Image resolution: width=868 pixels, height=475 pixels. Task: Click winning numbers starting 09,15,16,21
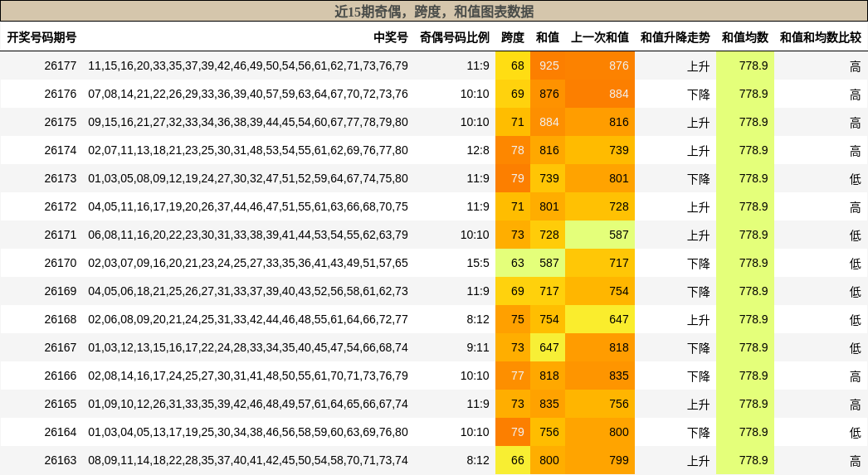click(x=248, y=122)
